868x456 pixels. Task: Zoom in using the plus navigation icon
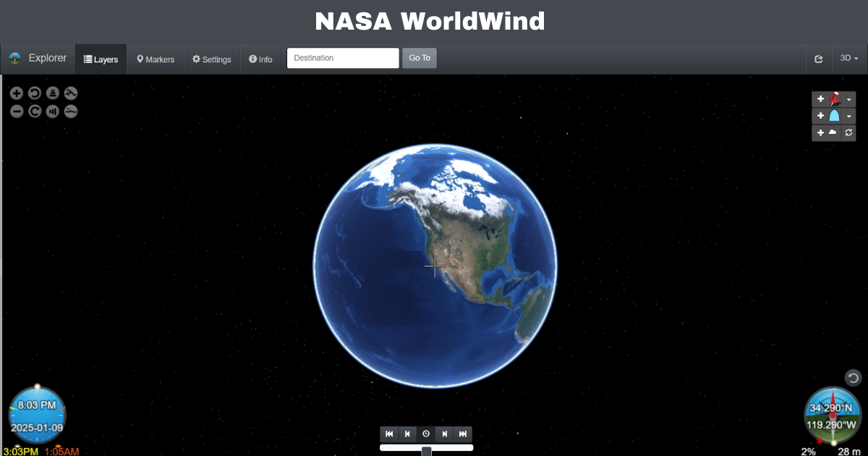coord(17,93)
